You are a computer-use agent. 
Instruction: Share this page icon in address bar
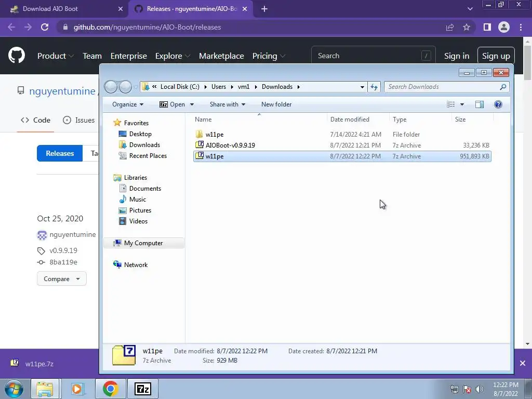(x=450, y=27)
